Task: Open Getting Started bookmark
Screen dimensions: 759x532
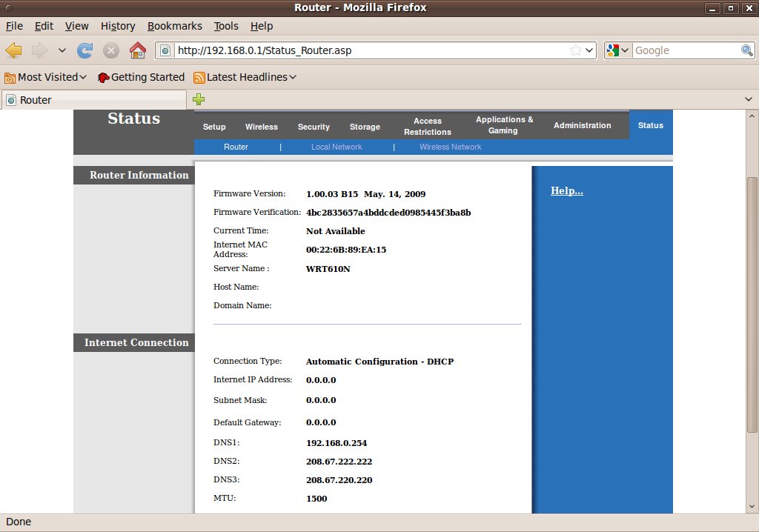Action: coord(141,77)
